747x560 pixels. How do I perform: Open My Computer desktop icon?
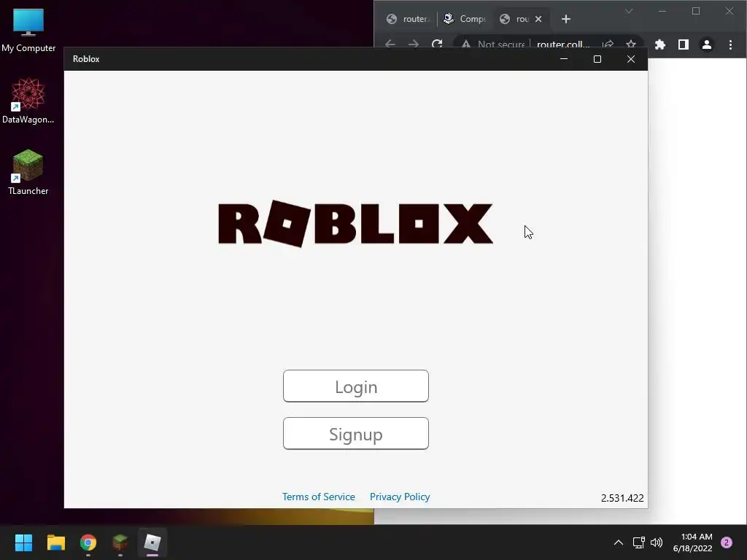coord(28,31)
